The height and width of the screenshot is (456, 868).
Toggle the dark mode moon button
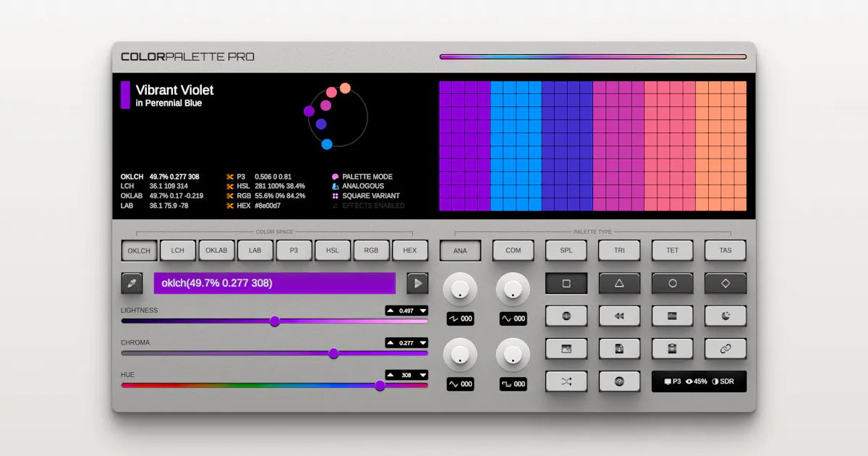point(726,316)
